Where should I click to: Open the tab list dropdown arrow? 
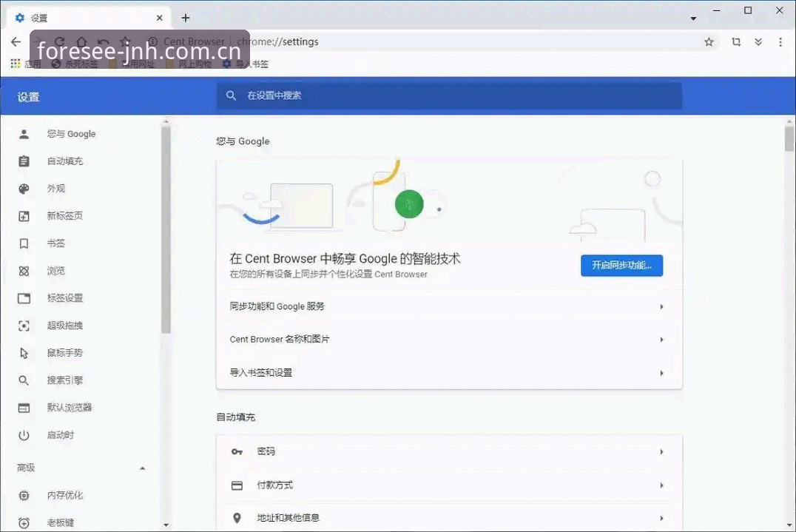point(693,18)
